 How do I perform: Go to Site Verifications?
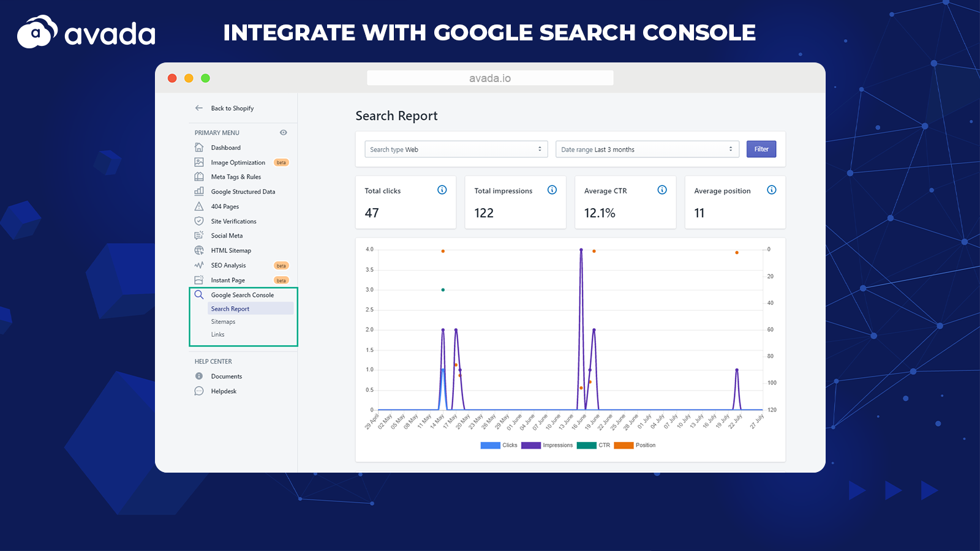click(234, 221)
